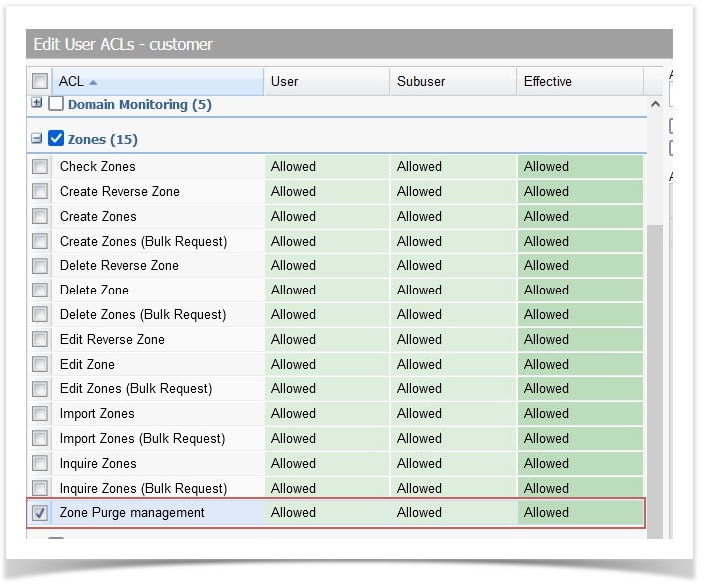Click User Allowed cell for Delete Reverse Zone
The width and height of the screenshot is (707, 588).
point(327,266)
